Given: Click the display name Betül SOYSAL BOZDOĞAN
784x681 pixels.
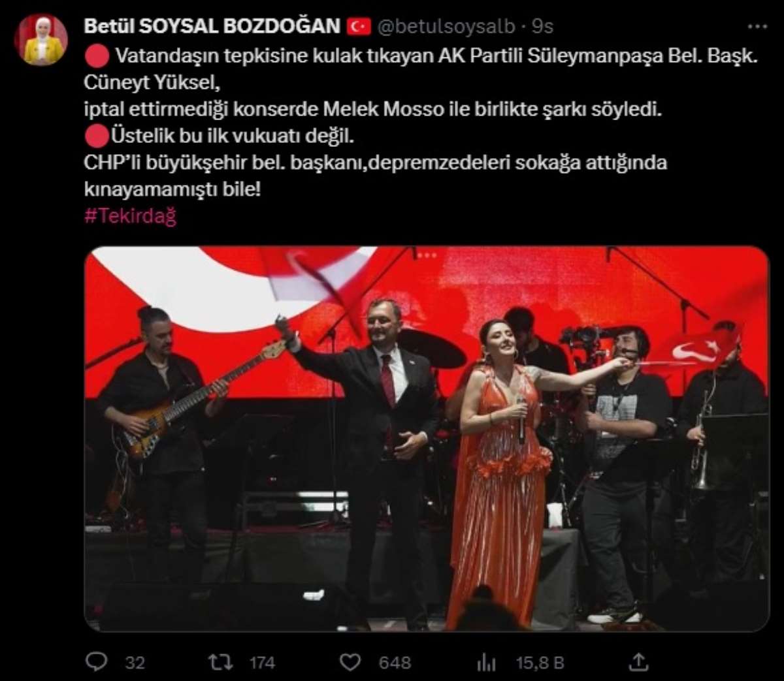Looking at the screenshot, I should pyautogui.click(x=212, y=26).
